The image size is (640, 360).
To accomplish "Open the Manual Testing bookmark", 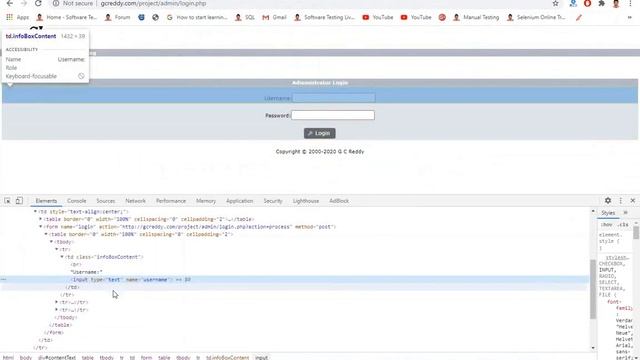I will click(x=476, y=17).
